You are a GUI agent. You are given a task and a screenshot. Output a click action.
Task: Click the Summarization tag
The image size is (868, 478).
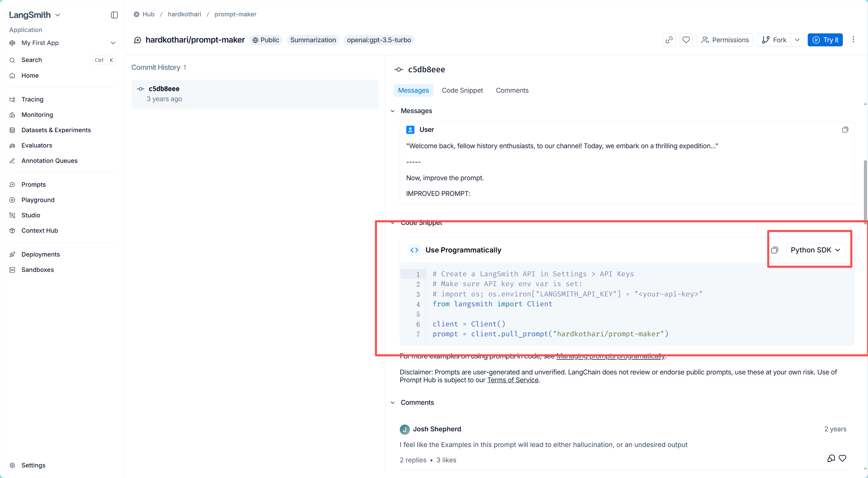click(313, 40)
